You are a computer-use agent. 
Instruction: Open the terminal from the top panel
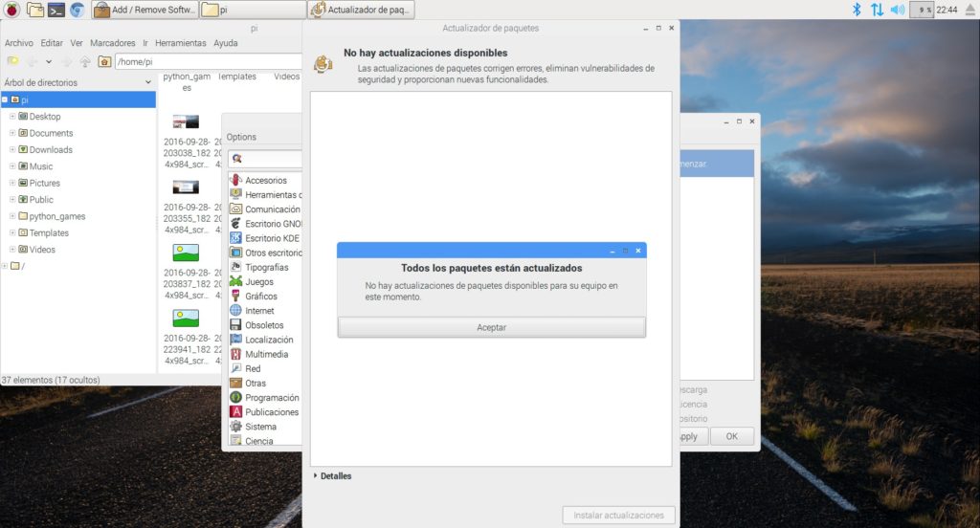point(56,10)
